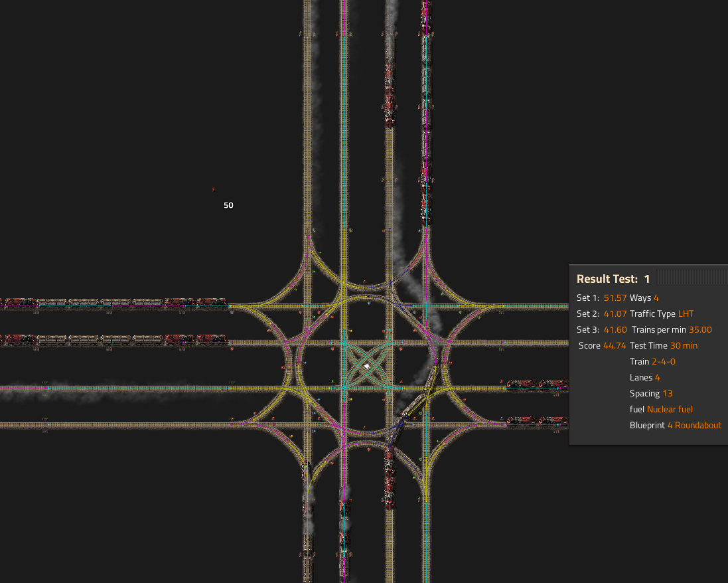Click the Traffic Type LHT value
This screenshot has width=728, height=583.
pyautogui.click(x=686, y=313)
